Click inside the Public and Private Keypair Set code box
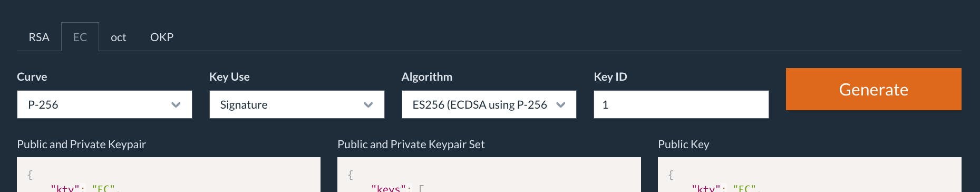The width and height of the screenshot is (980, 192). tap(489, 175)
